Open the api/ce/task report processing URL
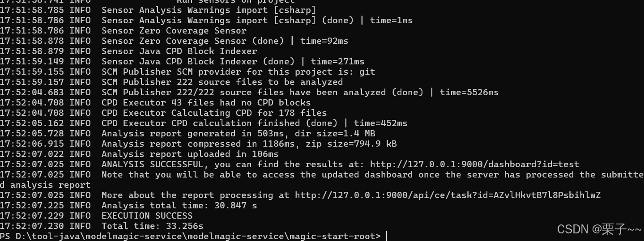644x241 pixels. point(448,195)
